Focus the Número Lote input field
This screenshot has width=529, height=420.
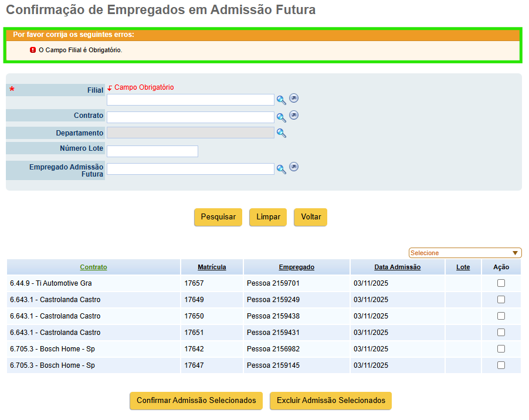coord(152,151)
